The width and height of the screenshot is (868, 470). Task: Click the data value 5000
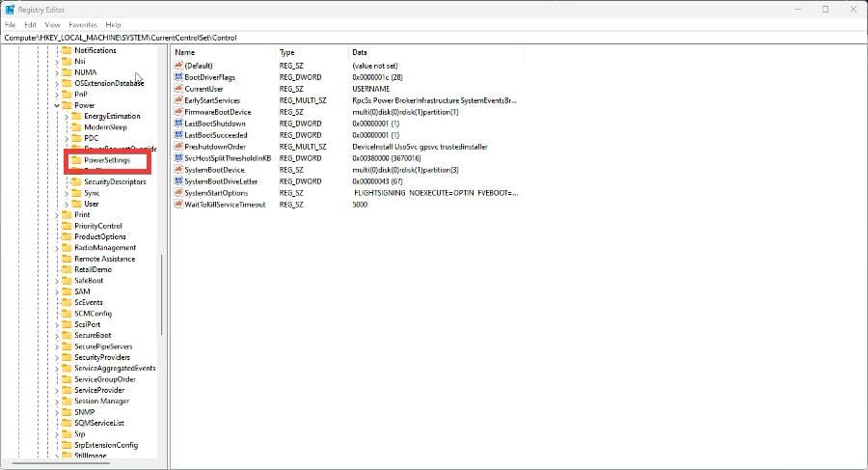tap(360, 205)
